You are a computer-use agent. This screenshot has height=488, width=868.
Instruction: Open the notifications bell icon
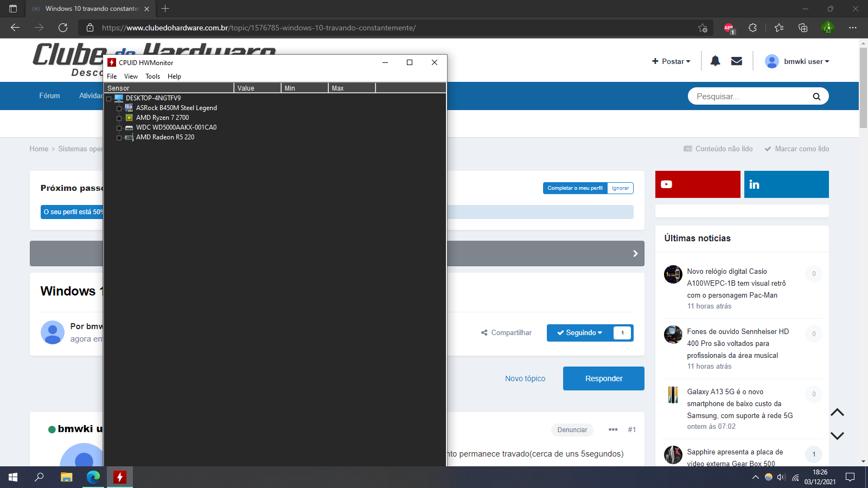[x=715, y=61]
